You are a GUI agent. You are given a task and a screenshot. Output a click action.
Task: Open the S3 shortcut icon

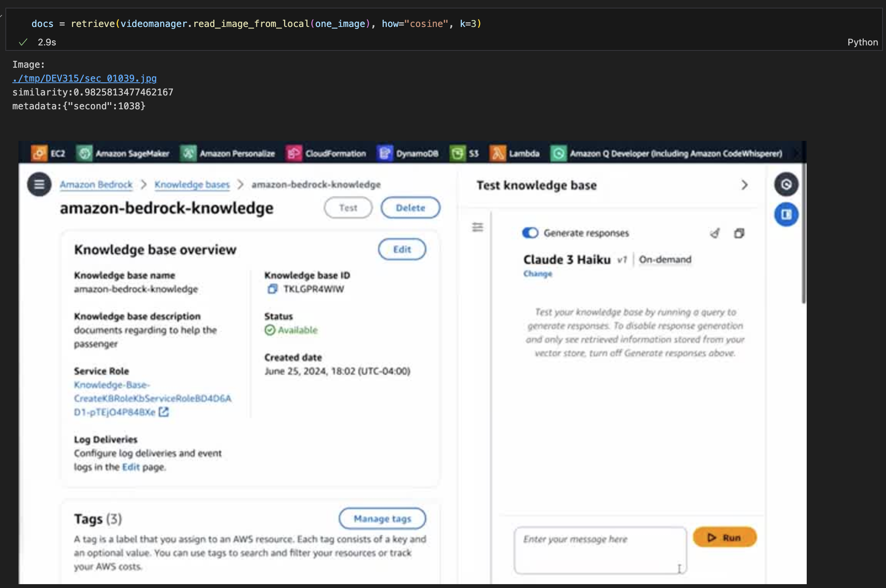[x=458, y=154]
